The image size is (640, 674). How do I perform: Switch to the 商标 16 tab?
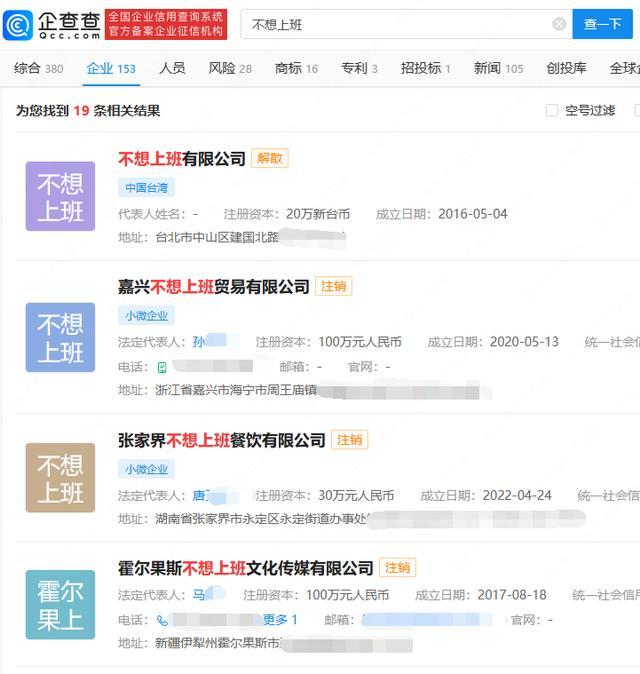tap(296, 68)
